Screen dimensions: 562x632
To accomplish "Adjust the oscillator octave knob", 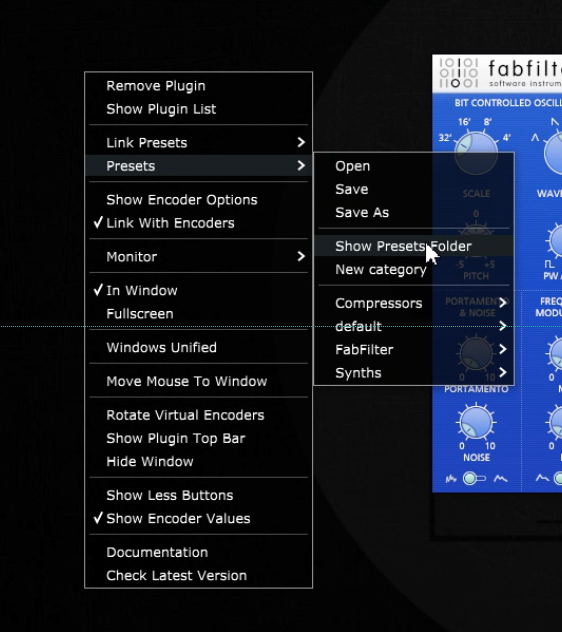I will (x=476, y=152).
